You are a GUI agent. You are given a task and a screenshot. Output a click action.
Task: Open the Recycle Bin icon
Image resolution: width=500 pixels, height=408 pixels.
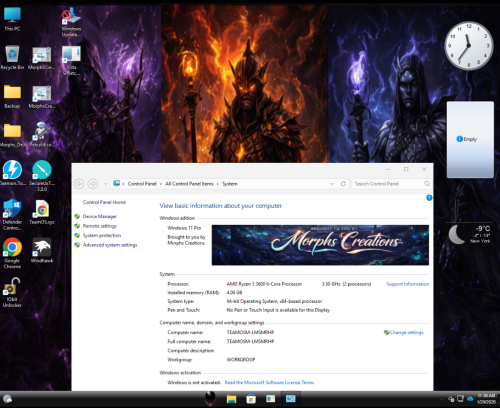coord(12,57)
